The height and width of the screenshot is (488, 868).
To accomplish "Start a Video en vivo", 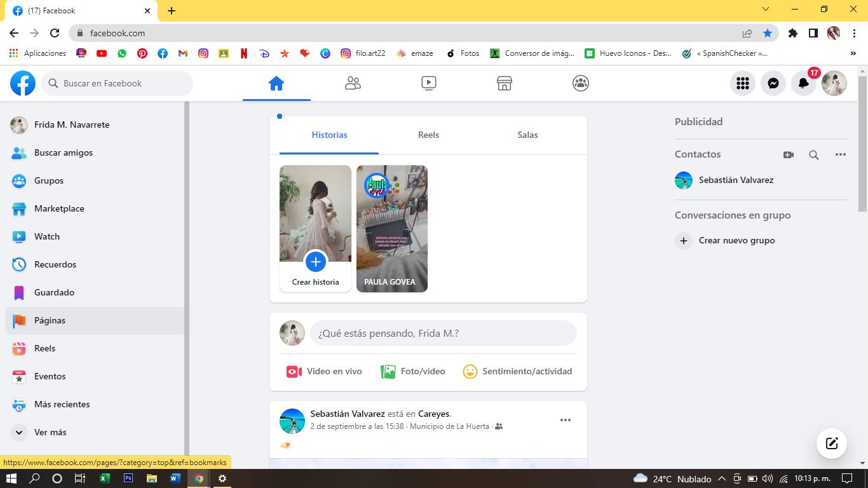I will pyautogui.click(x=324, y=371).
